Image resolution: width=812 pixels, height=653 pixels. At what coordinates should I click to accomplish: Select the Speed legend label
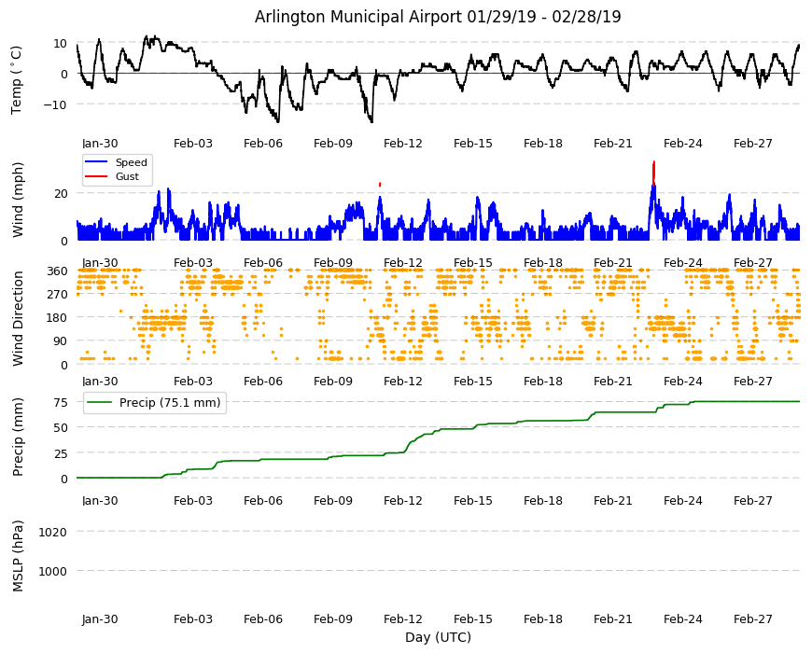131,162
